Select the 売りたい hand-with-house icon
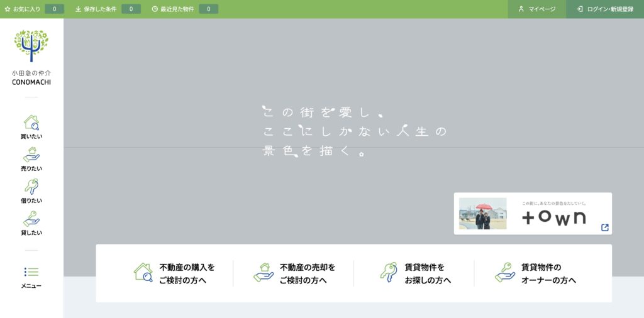 tap(31, 155)
